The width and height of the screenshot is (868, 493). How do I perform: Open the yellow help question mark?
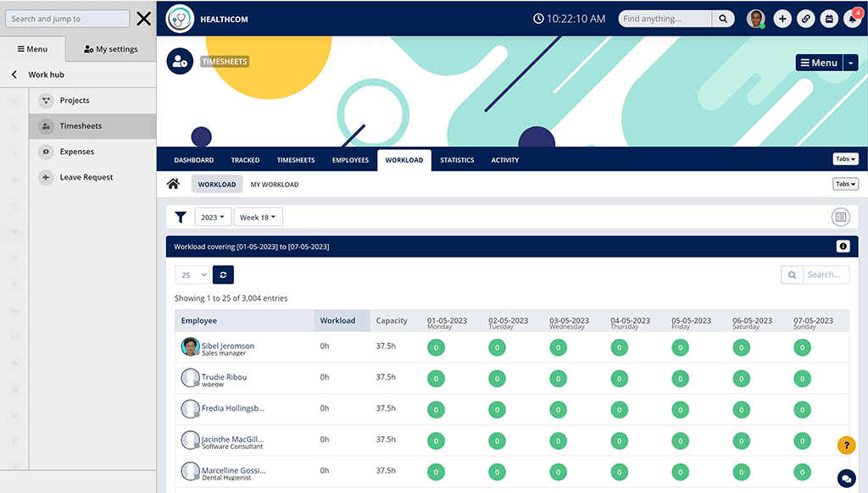847,445
